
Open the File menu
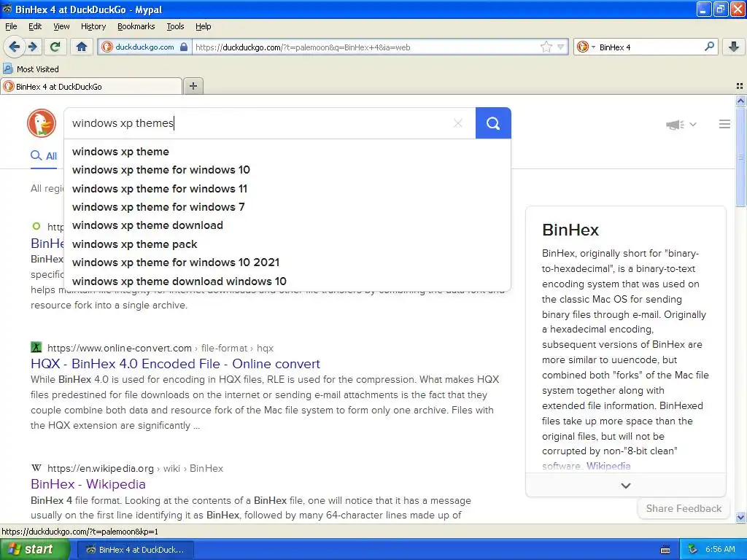pos(11,26)
